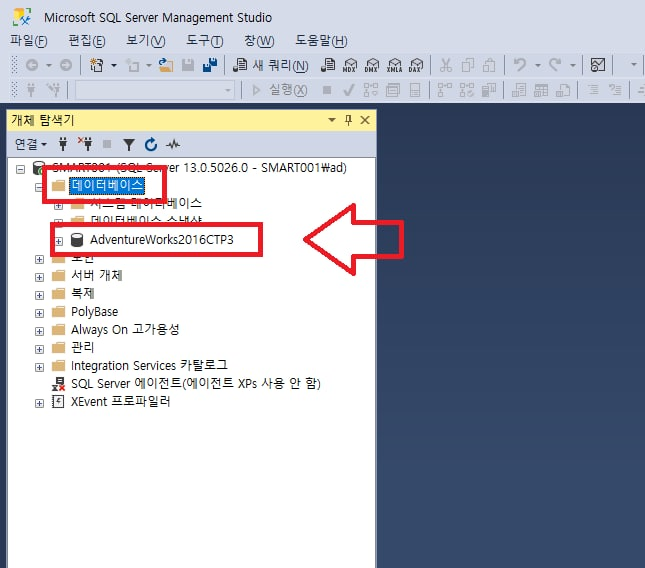
Task: Open the 연결 dropdown in Object Explorer
Action: pos(30,144)
